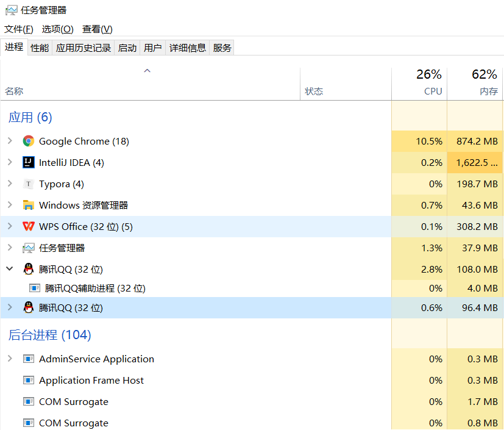Click the 108.0 MB memory value
The height and width of the screenshot is (430, 504).
coord(477,269)
